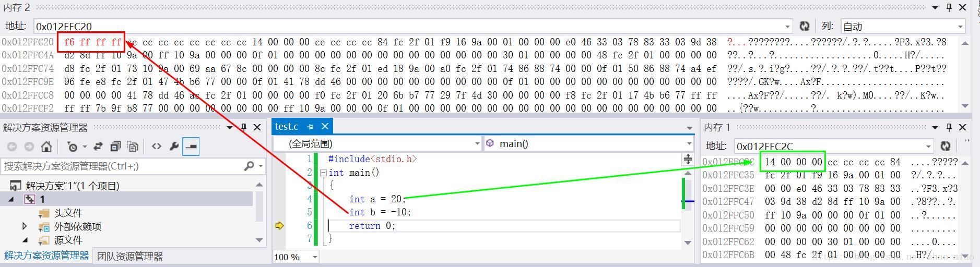Viewport: 980px width, 267px height.
Task: Open the search options dropdown arrow
Action: [x=261, y=166]
